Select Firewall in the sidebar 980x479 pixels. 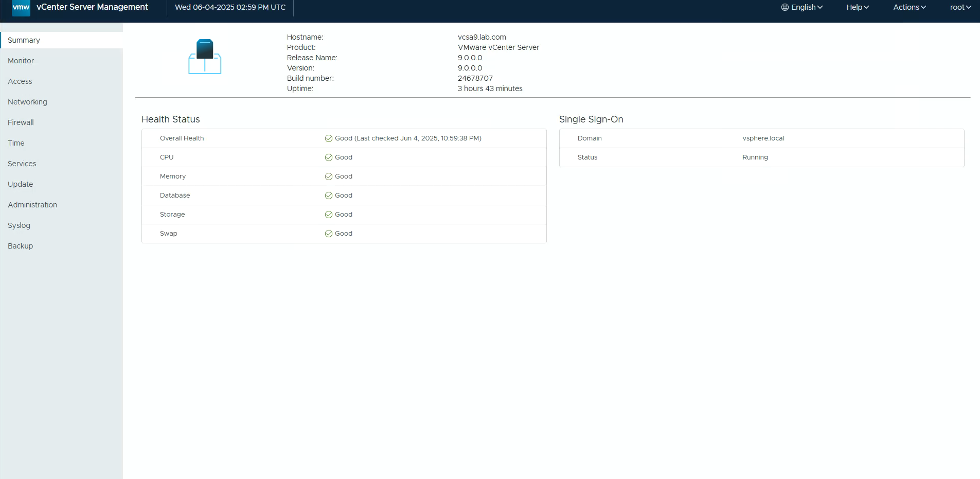[21, 122]
